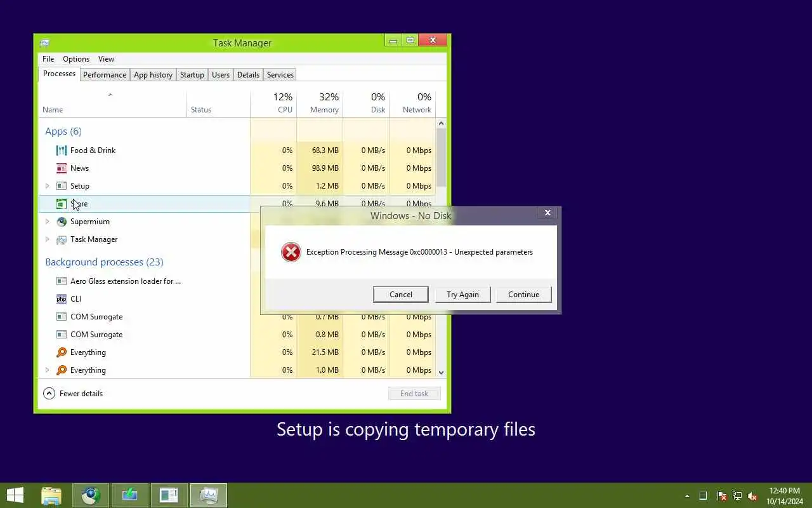Screen dimensions: 812x508
Task: Open the news-page taskbar icon
Action: 169,495
